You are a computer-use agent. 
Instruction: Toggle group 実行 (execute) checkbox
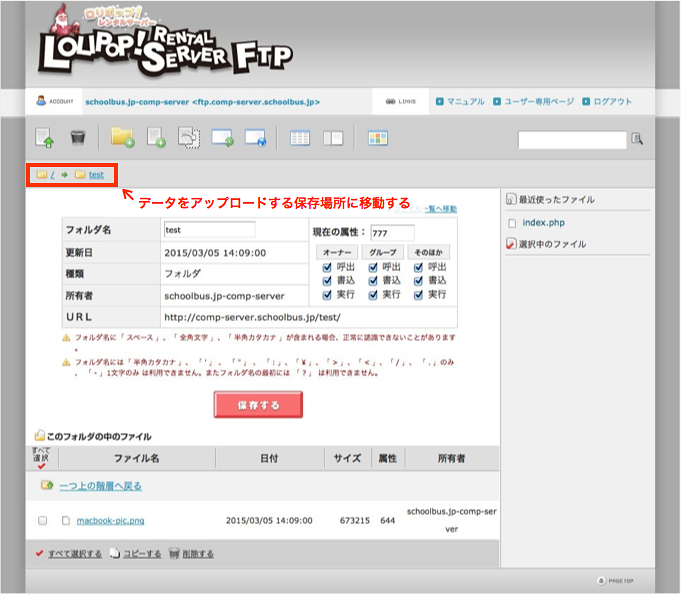click(373, 295)
